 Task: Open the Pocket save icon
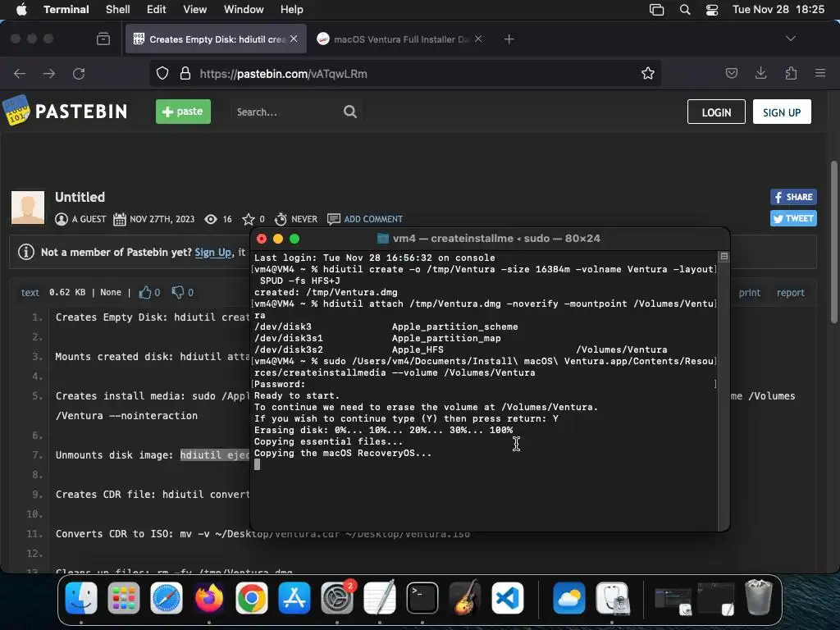click(x=732, y=73)
